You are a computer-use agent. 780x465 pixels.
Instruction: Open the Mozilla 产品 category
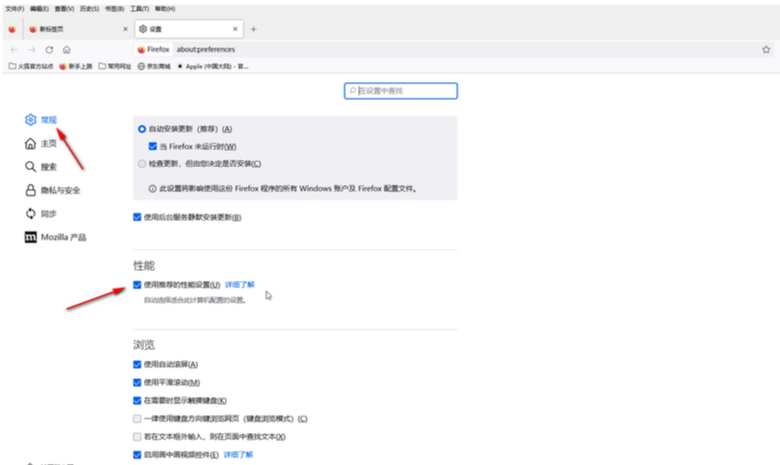coord(55,237)
